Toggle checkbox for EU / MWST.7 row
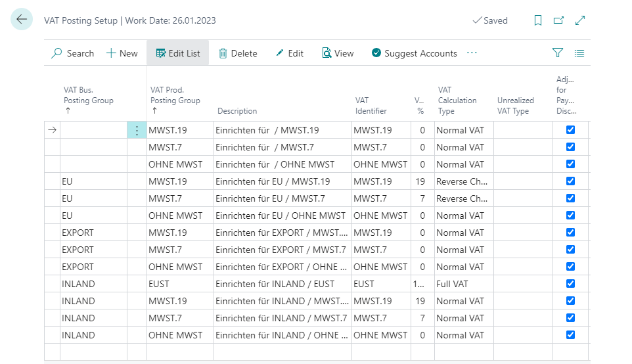This screenshot has height=364, width=632. 570,198
